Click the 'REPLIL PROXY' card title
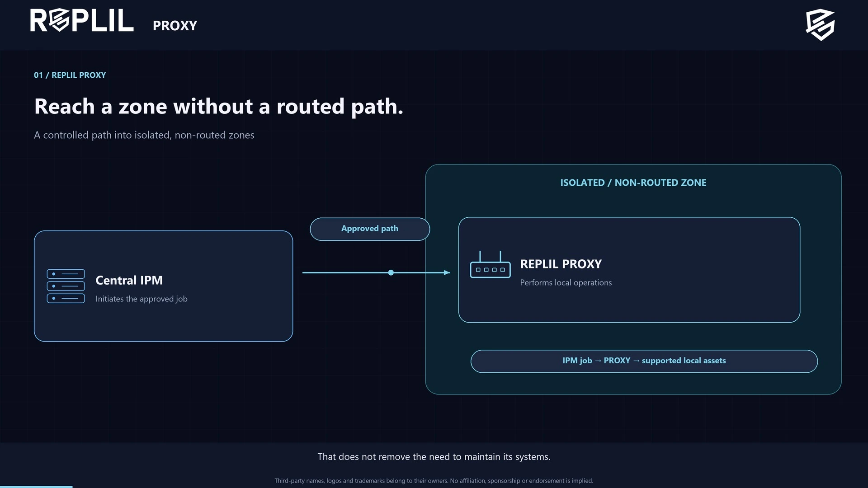 [x=561, y=264]
